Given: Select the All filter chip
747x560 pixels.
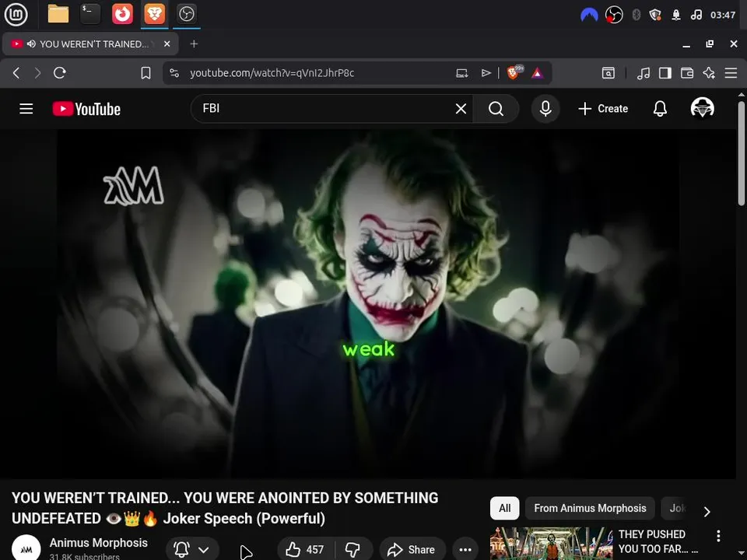Looking at the screenshot, I should click(504, 508).
